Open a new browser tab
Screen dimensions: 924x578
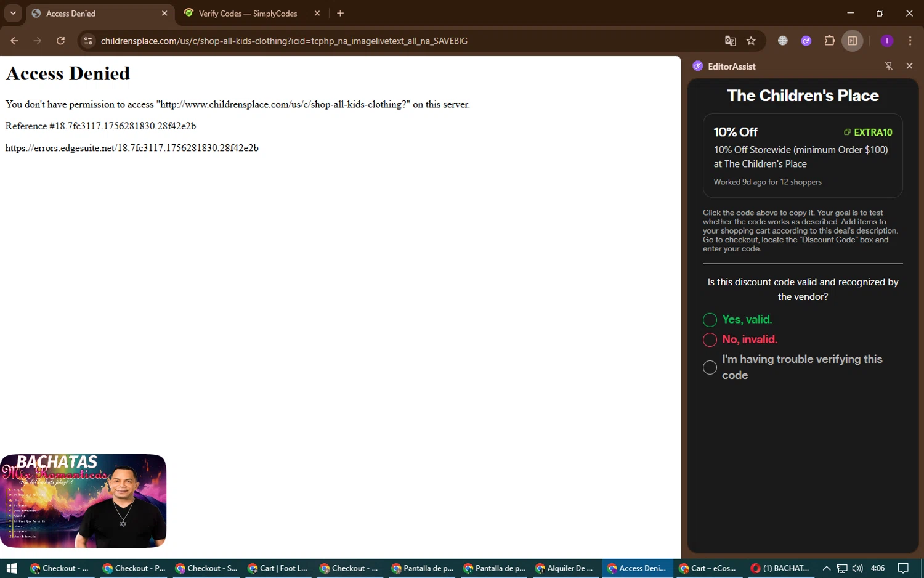tap(340, 14)
